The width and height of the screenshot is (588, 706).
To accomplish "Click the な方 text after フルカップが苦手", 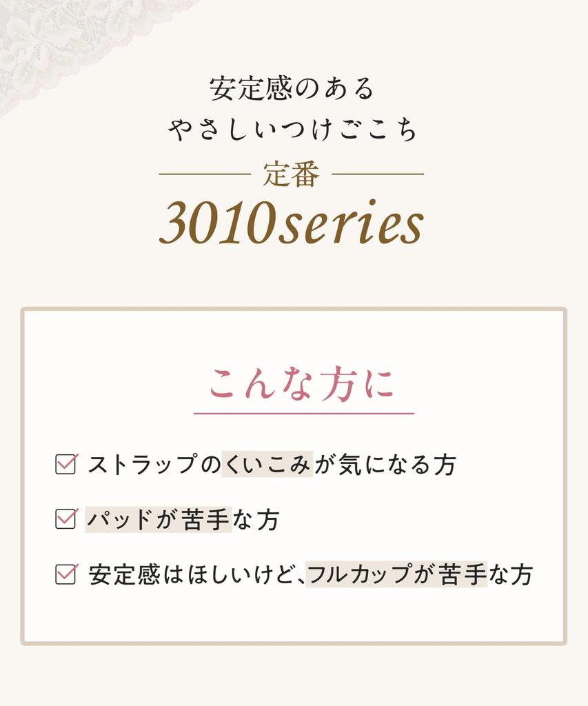I will point(511,575).
